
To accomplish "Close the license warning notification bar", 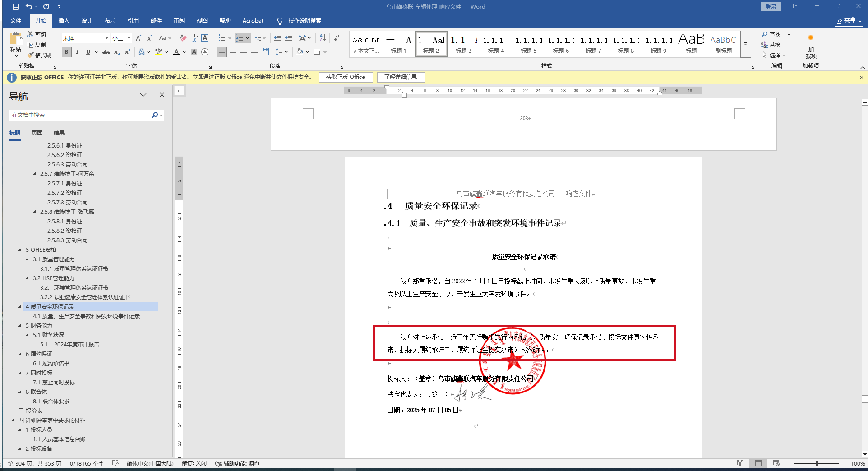I will (862, 78).
